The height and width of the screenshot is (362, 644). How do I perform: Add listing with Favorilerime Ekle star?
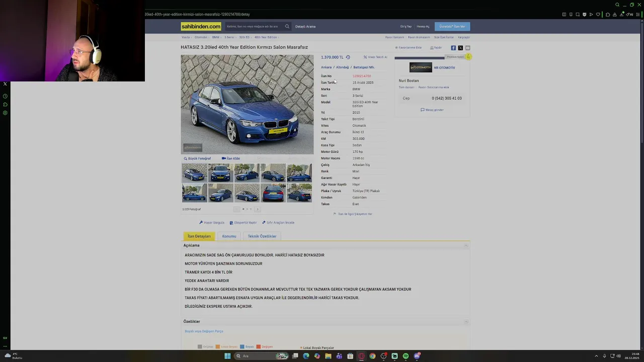tap(408, 48)
